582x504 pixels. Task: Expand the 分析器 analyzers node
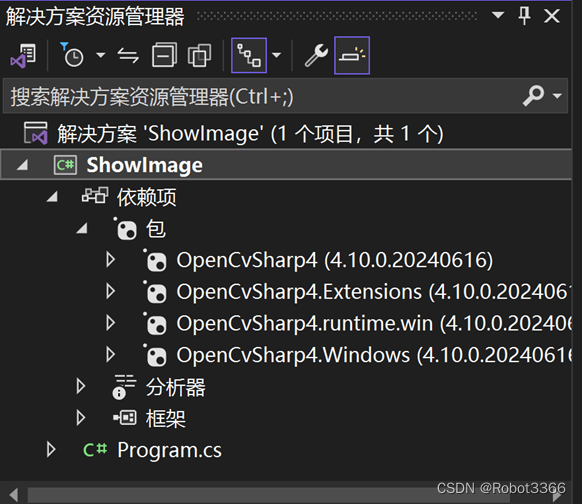[x=80, y=386]
